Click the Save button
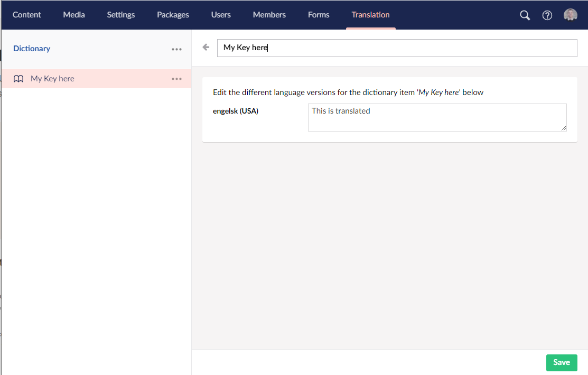 click(x=561, y=362)
